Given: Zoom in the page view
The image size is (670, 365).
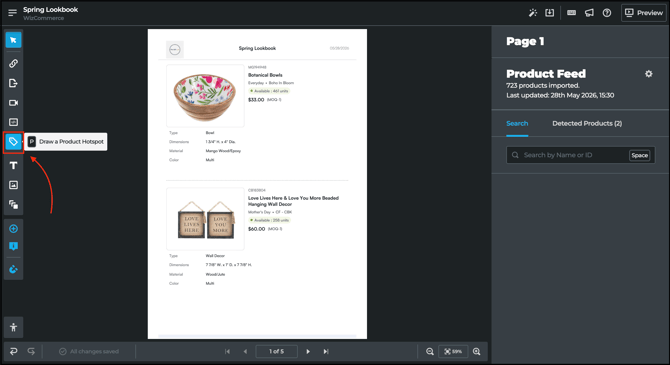Looking at the screenshot, I should click(477, 351).
